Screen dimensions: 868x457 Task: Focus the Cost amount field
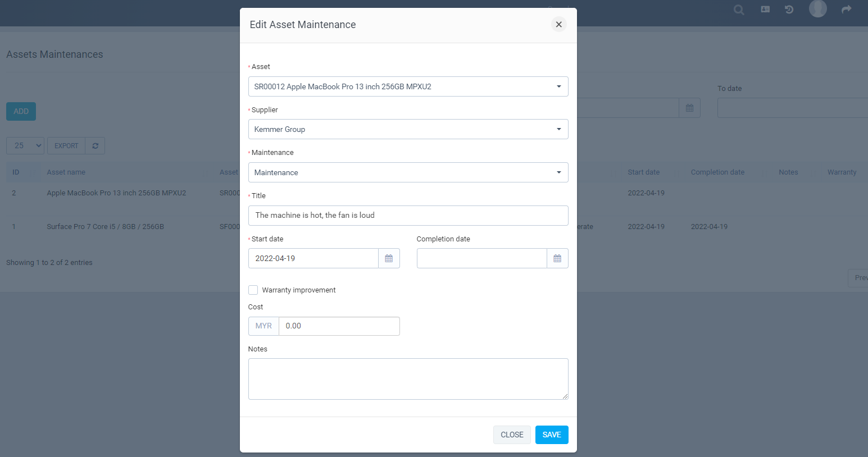click(339, 326)
